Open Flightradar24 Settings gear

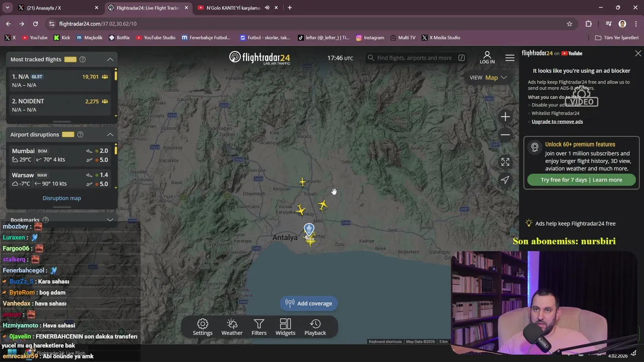pos(203,327)
